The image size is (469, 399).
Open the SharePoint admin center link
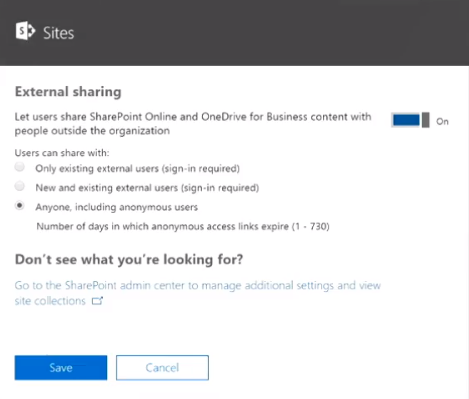coord(198,293)
